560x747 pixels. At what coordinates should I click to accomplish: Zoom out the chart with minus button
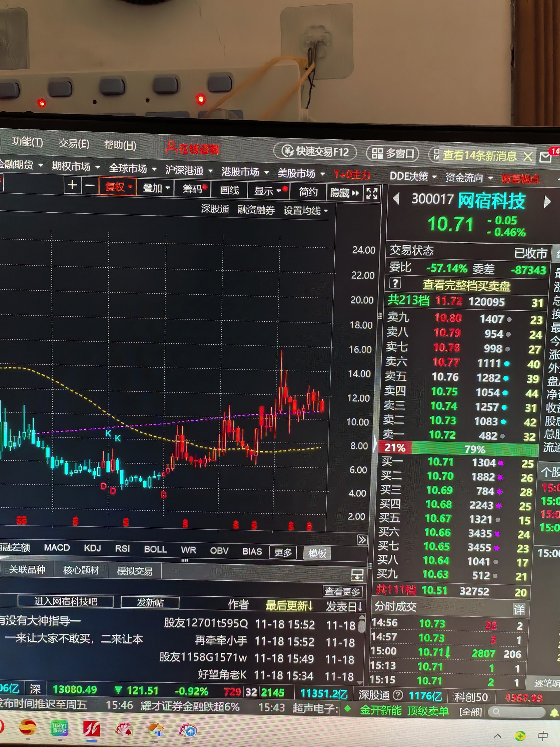tap(90, 186)
